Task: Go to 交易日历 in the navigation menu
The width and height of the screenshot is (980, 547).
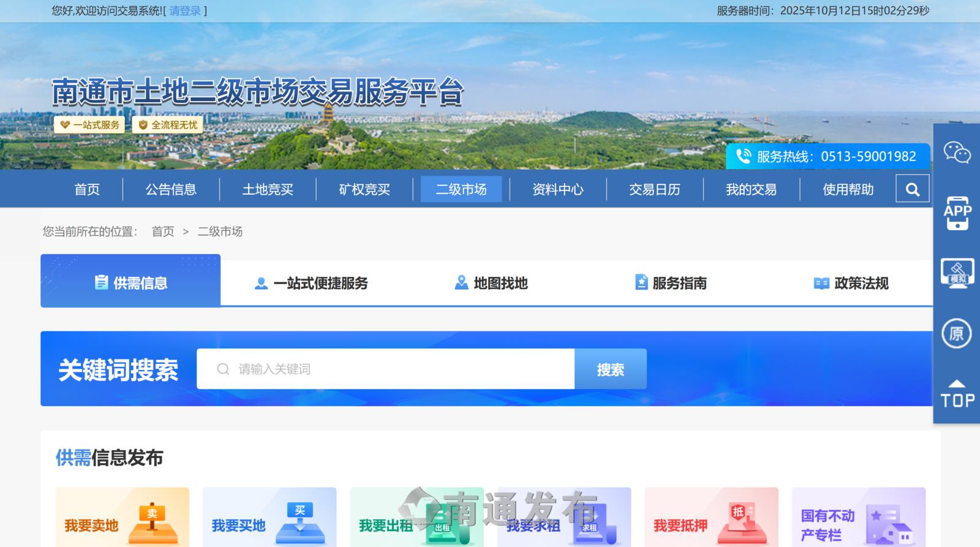Action: 654,189
